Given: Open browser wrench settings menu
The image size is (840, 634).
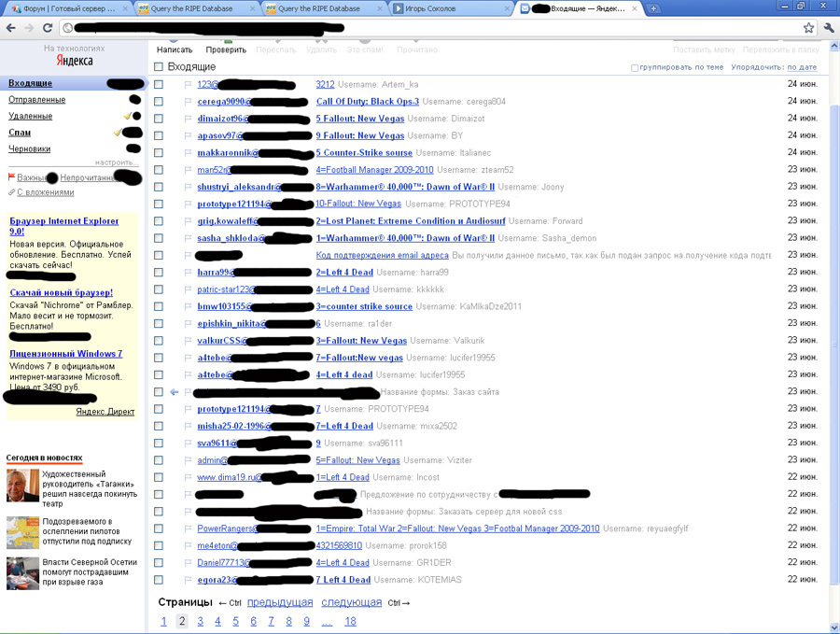Looking at the screenshot, I should [829, 28].
